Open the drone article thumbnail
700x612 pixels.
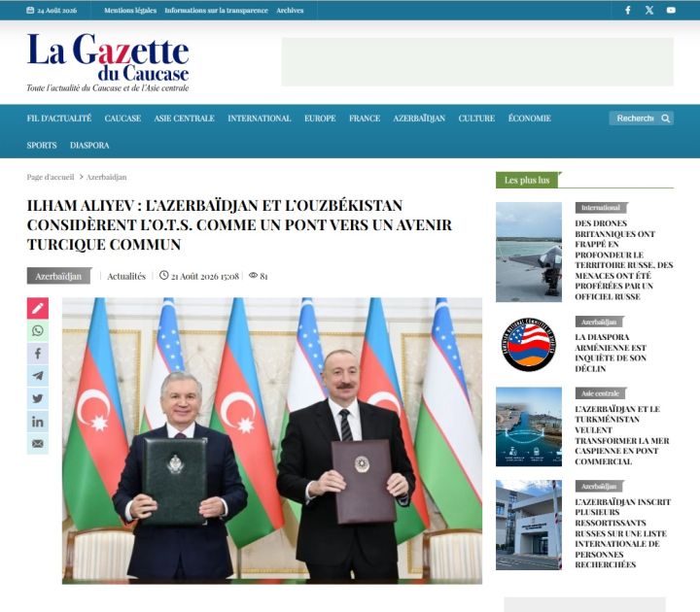[529, 252]
